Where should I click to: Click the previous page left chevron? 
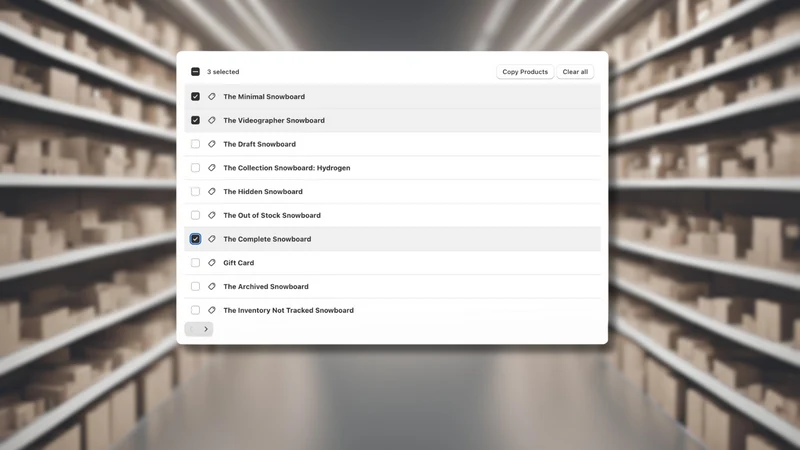pyautogui.click(x=192, y=329)
